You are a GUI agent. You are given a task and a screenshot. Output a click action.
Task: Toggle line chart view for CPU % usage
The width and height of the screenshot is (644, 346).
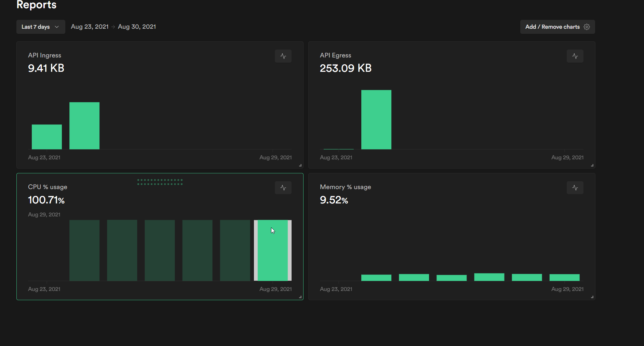[x=283, y=188]
